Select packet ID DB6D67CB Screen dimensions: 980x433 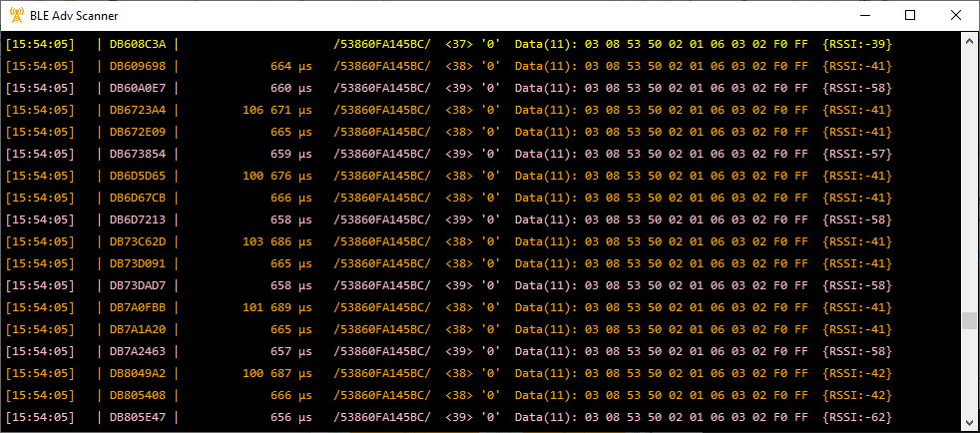(x=138, y=198)
